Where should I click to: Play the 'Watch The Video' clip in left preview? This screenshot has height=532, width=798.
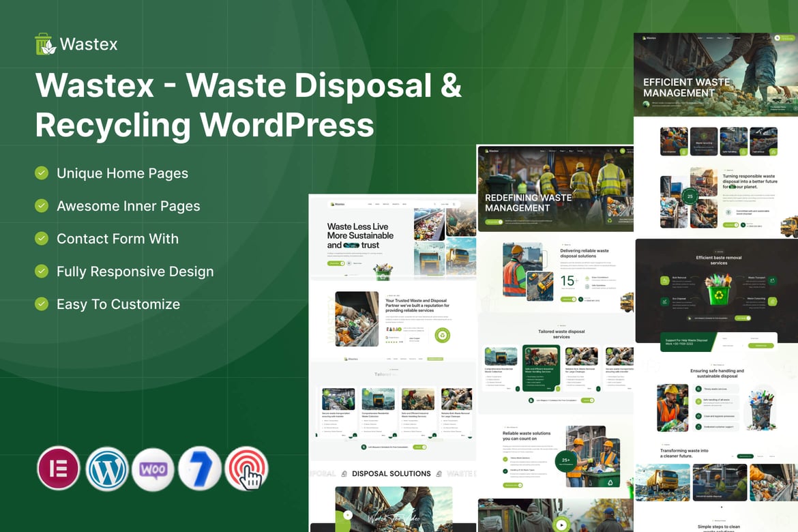pos(348,515)
